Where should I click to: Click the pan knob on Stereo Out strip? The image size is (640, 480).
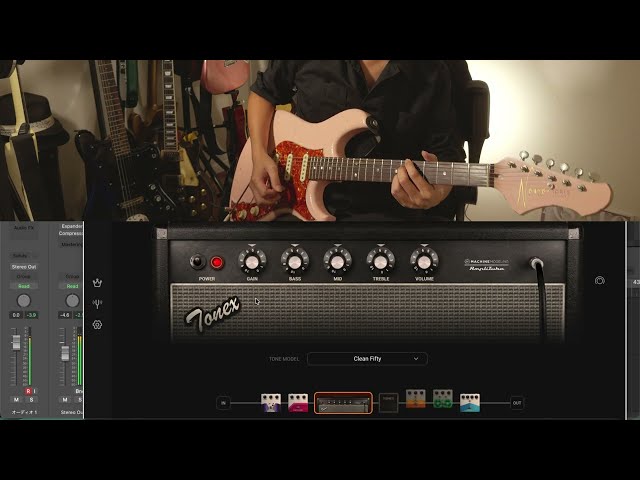tap(72, 301)
